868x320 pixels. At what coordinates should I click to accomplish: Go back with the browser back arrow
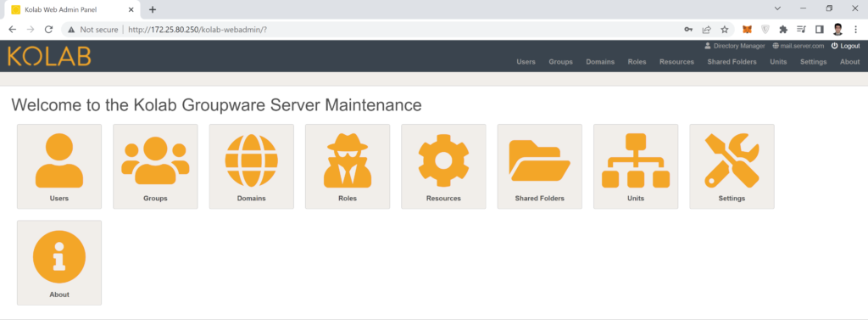(12, 30)
